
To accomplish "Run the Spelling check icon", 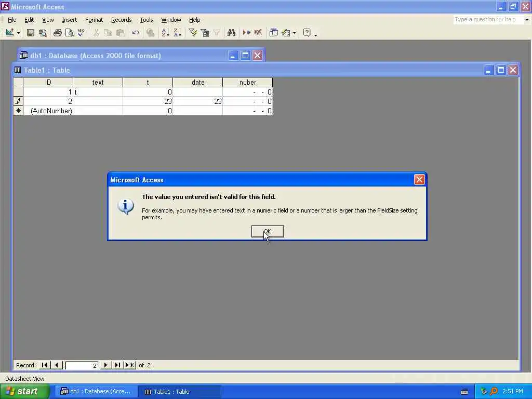I will [x=81, y=33].
